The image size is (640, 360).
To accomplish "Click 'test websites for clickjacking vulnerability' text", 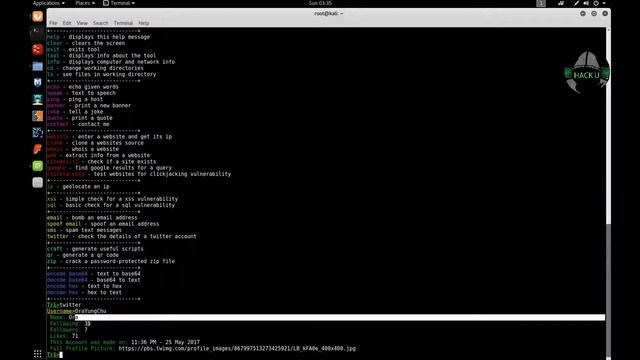I will point(162,174).
